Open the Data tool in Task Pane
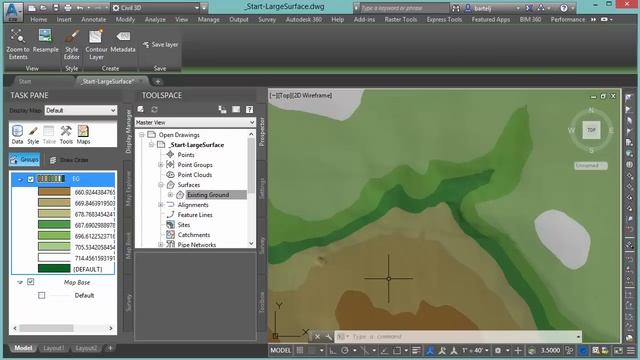The width and height of the screenshot is (640, 360). tap(17, 134)
